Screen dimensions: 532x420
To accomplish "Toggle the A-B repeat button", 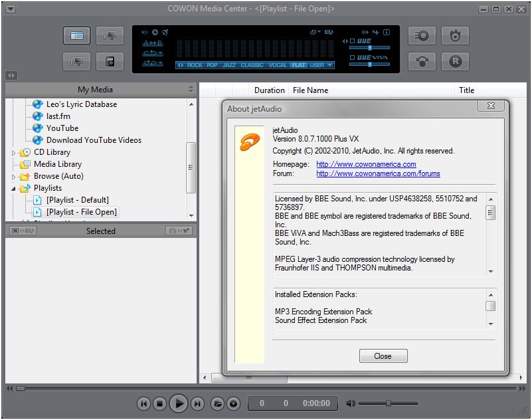I will pos(153,43).
